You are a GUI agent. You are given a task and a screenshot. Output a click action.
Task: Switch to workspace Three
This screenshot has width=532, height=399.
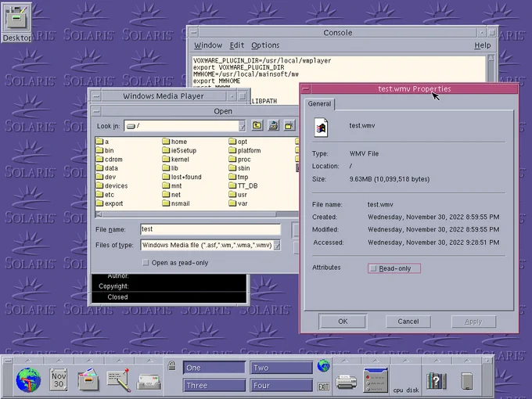pyautogui.click(x=214, y=386)
